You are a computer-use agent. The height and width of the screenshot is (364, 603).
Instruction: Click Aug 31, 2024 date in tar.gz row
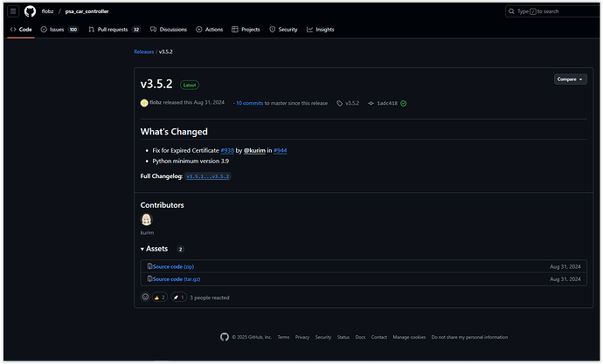coord(565,279)
